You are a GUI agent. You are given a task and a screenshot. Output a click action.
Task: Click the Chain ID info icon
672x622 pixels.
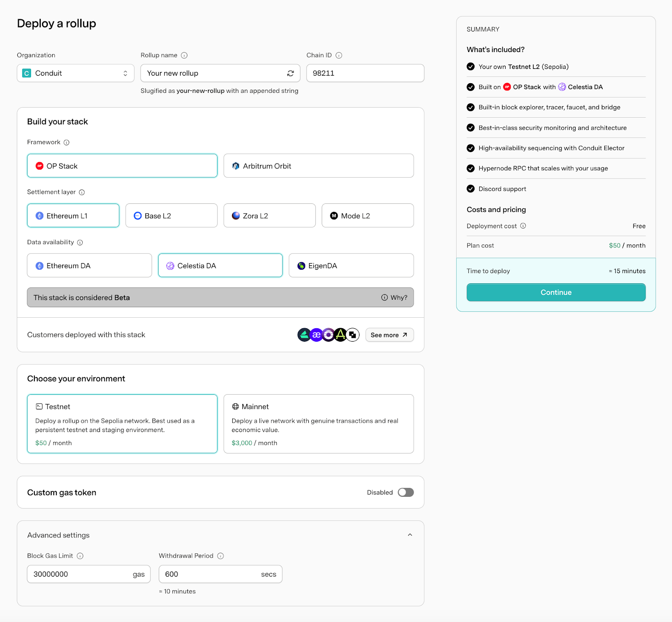click(339, 55)
